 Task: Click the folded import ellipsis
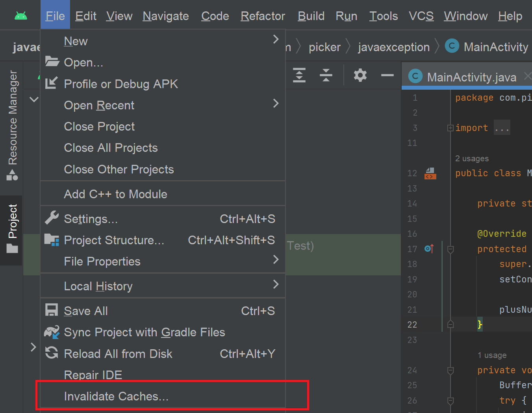click(502, 128)
